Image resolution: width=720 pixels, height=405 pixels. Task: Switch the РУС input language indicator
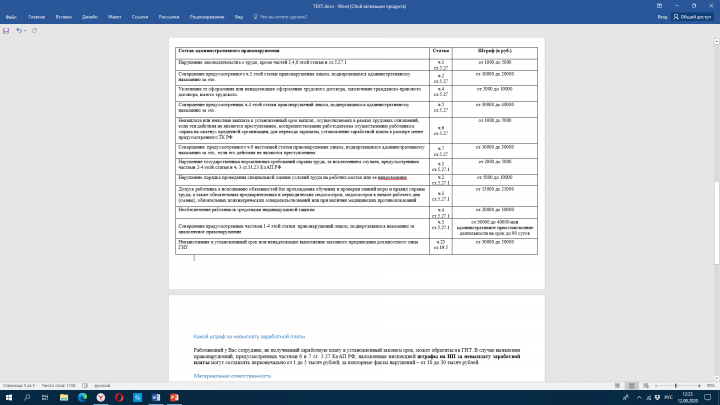click(x=669, y=398)
